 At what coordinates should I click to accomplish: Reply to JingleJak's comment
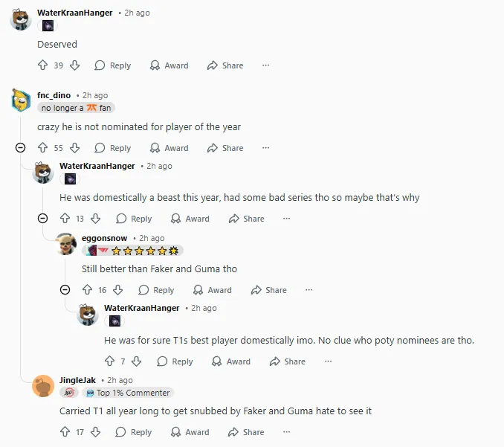point(133,432)
